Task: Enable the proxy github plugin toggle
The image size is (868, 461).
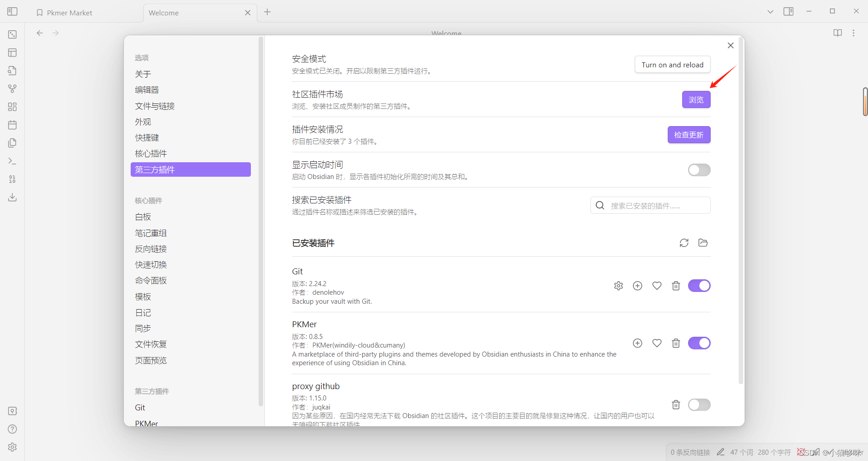Action: tap(699, 405)
